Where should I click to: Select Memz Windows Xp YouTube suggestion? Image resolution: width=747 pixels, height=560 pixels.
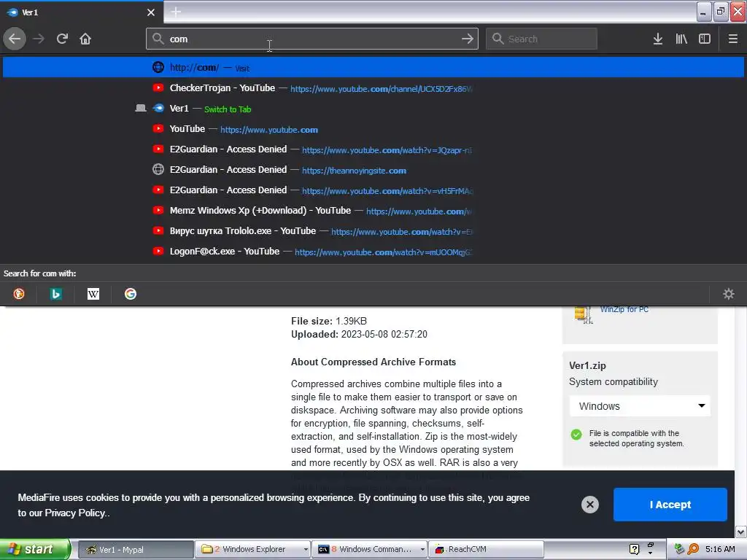click(373, 211)
